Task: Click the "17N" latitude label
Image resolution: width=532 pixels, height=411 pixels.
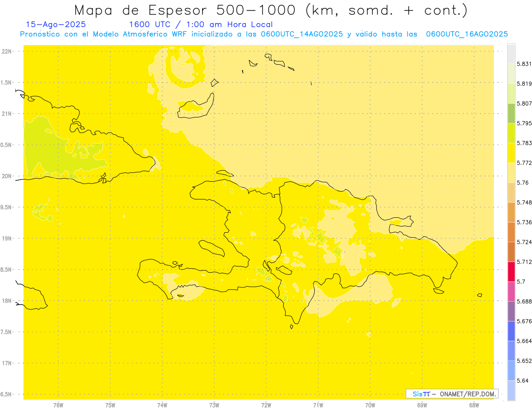Action: tap(6, 363)
